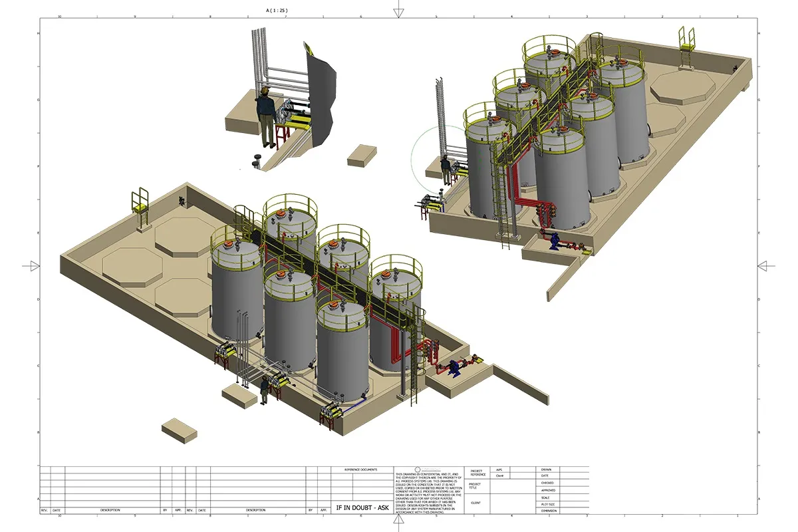
Task: Select the left edge centering arrow marker
Action: (31, 265)
